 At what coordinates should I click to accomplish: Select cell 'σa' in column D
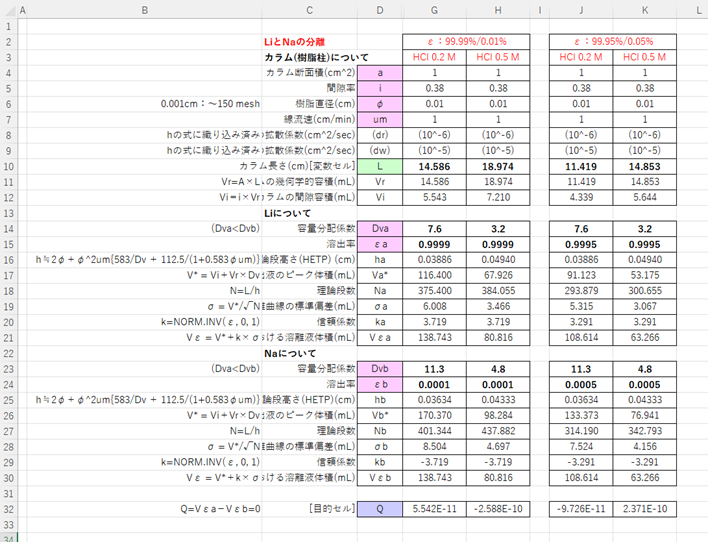(380, 307)
